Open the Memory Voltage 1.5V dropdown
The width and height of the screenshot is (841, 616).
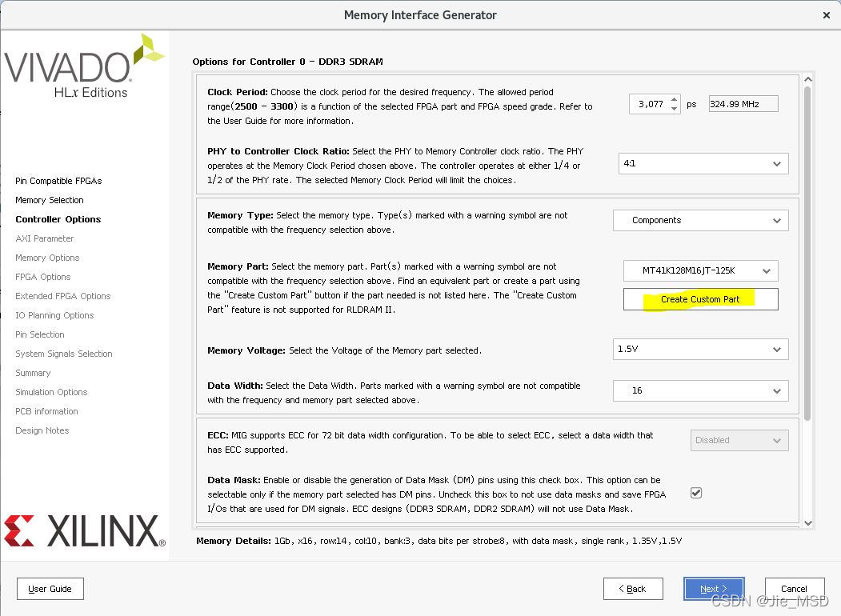(x=700, y=349)
